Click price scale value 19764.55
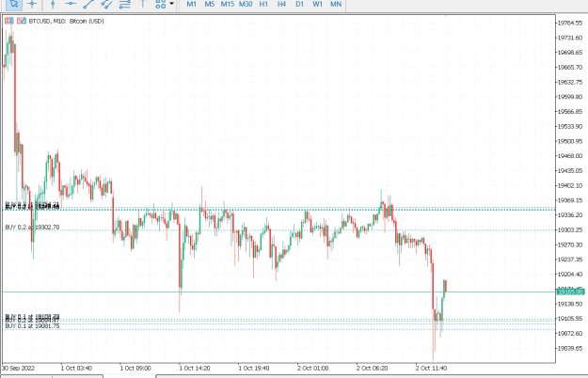The height and width of the screenshot is (378, 588). [570, 24]
